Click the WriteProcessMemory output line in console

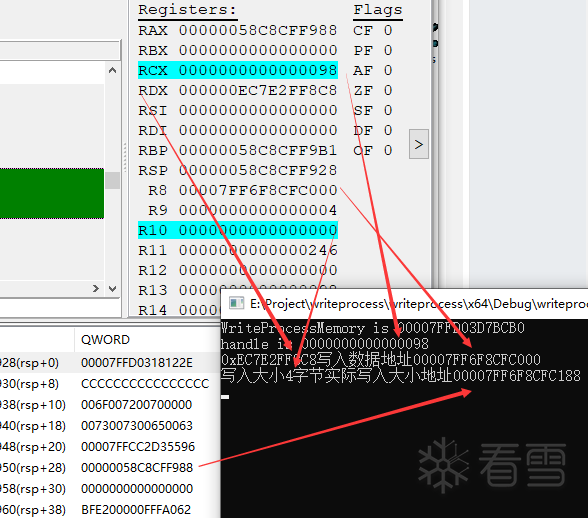(x=373, y=328)
